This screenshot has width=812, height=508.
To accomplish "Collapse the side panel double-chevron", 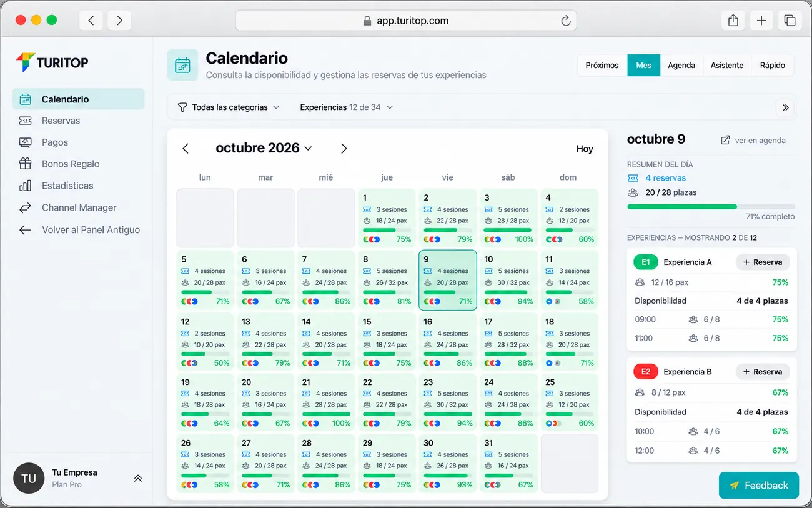I will pos(786,107).
